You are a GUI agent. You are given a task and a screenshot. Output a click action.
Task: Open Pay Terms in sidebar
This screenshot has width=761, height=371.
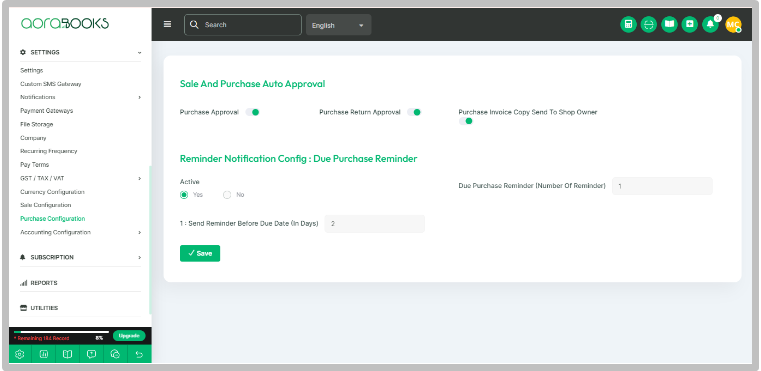point(34,165)
